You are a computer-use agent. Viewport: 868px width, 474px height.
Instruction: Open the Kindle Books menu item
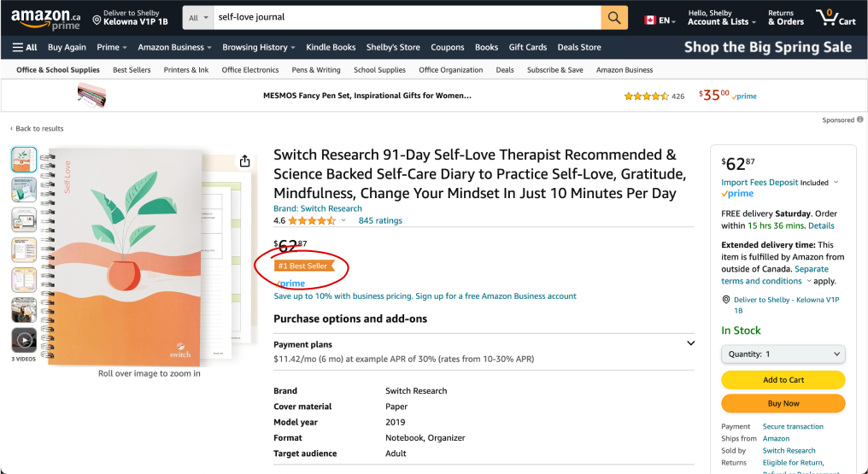[331, 47]
